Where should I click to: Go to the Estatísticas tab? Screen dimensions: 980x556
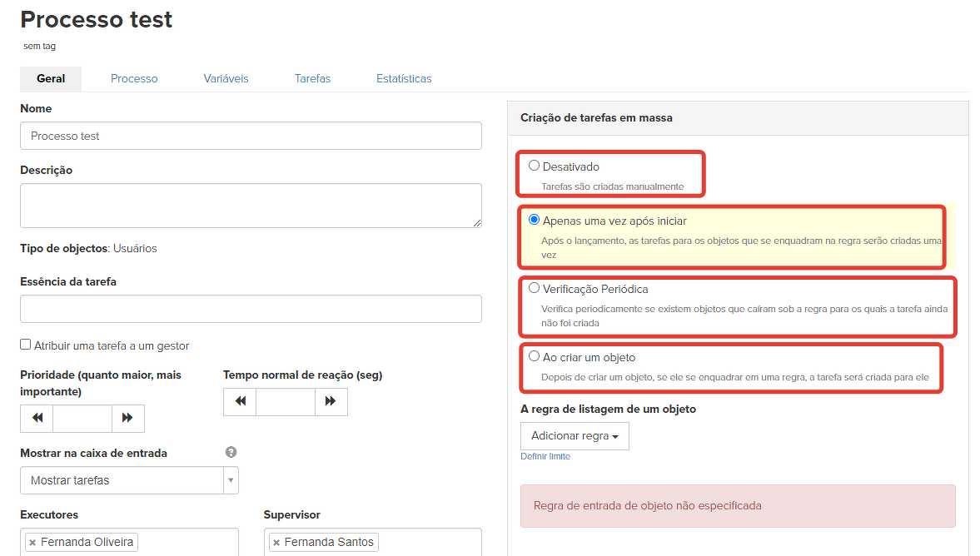click(404, 78)
